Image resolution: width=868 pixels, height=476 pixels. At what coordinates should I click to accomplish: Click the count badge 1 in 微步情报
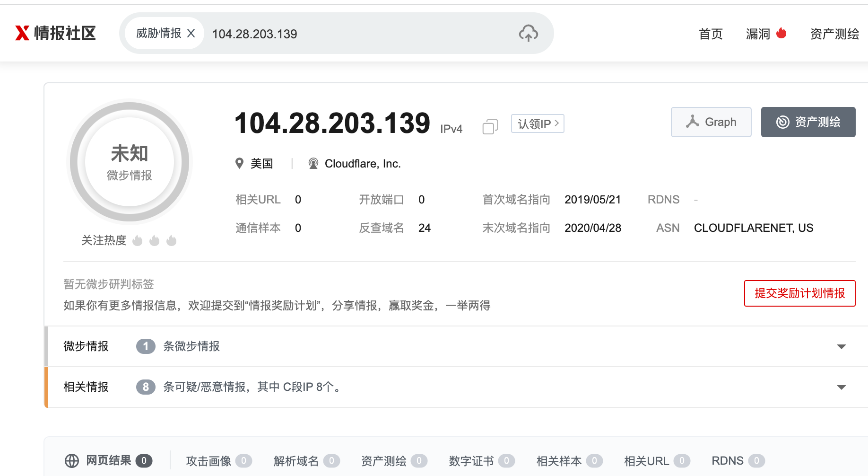(146, 346)
